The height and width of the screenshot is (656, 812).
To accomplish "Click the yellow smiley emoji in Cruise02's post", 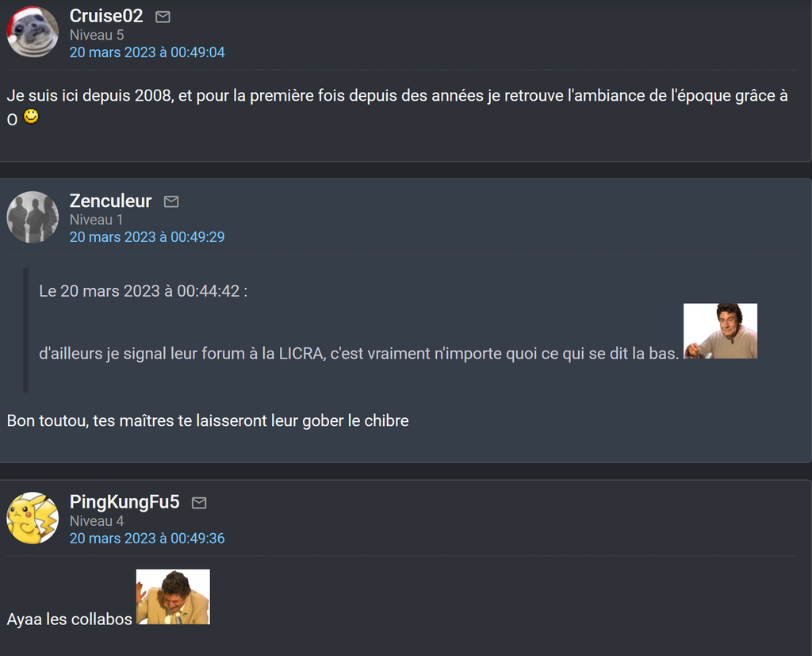I will click(x=31, y=116).
